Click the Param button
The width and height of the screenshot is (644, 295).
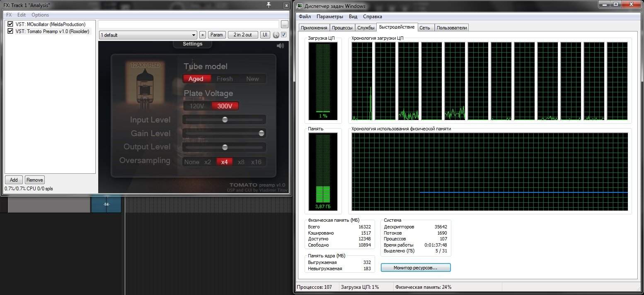coord(217,35)
